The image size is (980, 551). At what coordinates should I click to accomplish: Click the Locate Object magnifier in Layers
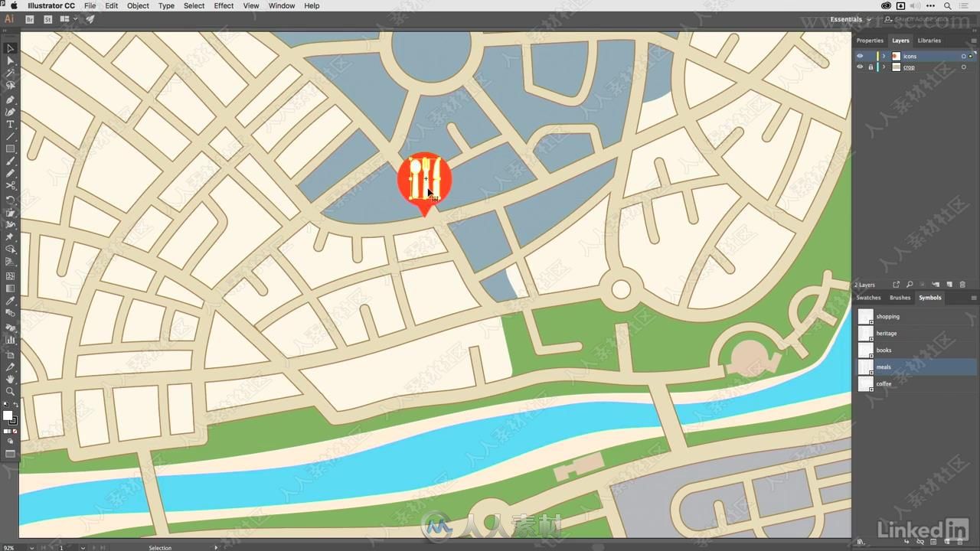coord(910,285)
